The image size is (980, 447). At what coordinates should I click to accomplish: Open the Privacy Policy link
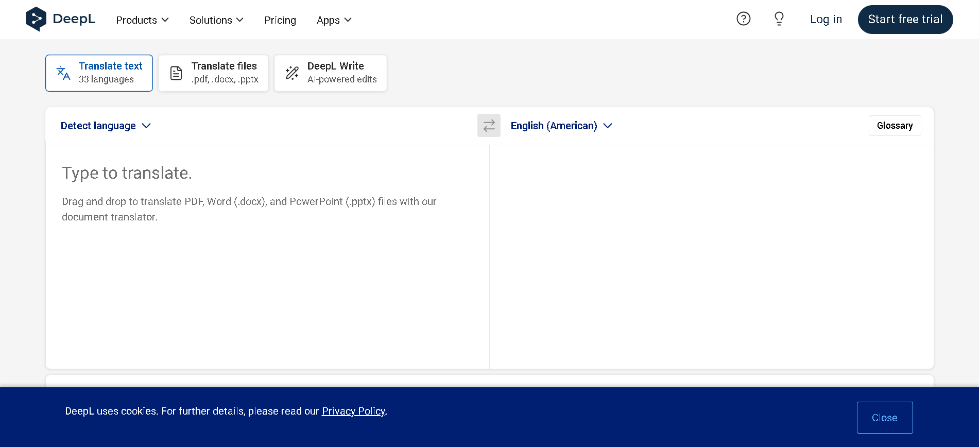(x=353, y=411)
